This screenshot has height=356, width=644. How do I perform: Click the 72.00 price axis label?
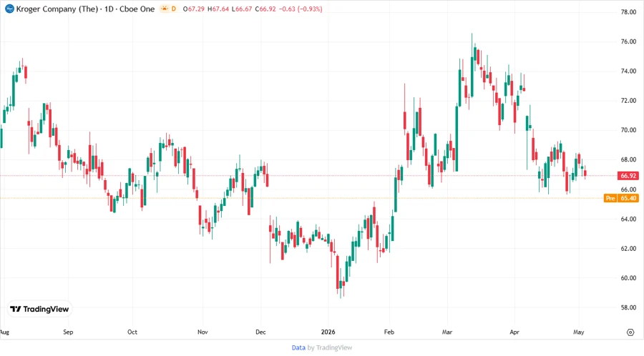tap(628, 101)
